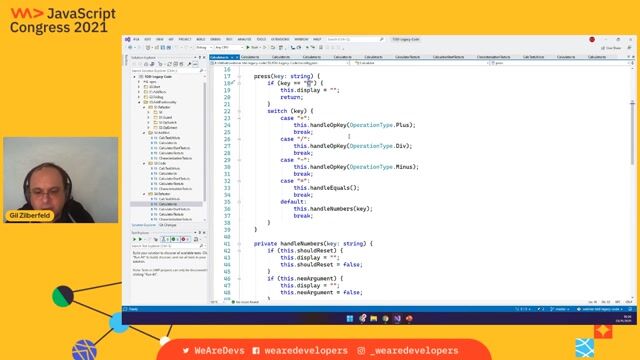
Task: Click the No issues found indicator
Action: [246, 302]
